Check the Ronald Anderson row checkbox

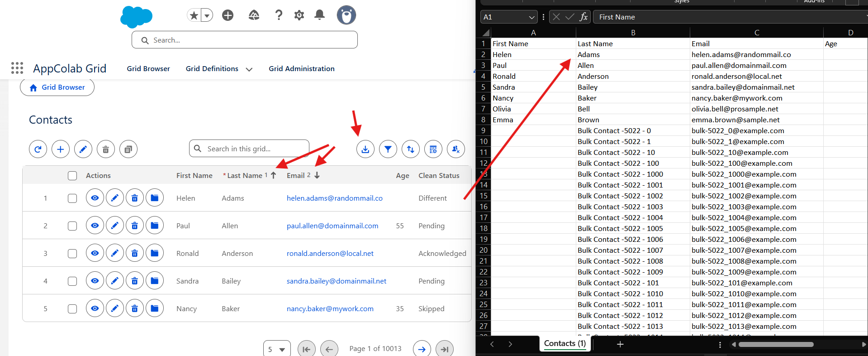tap(72, 254)
